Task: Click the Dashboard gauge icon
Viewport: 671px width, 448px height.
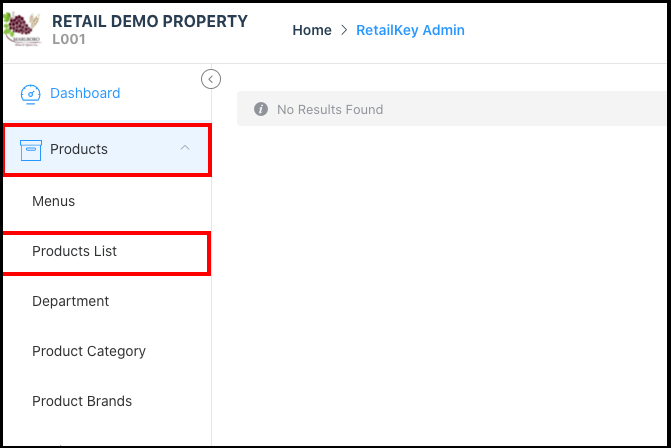Action: (x=31, y=94)
